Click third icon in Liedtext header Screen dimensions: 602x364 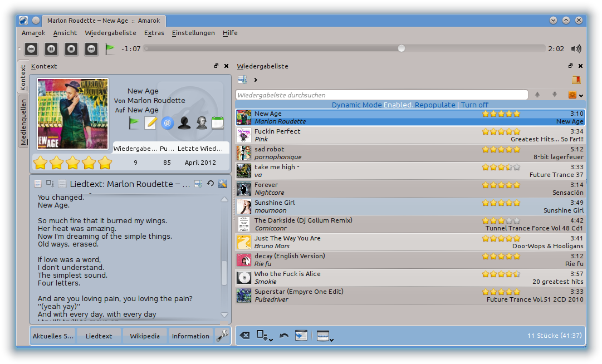(62, 184)
